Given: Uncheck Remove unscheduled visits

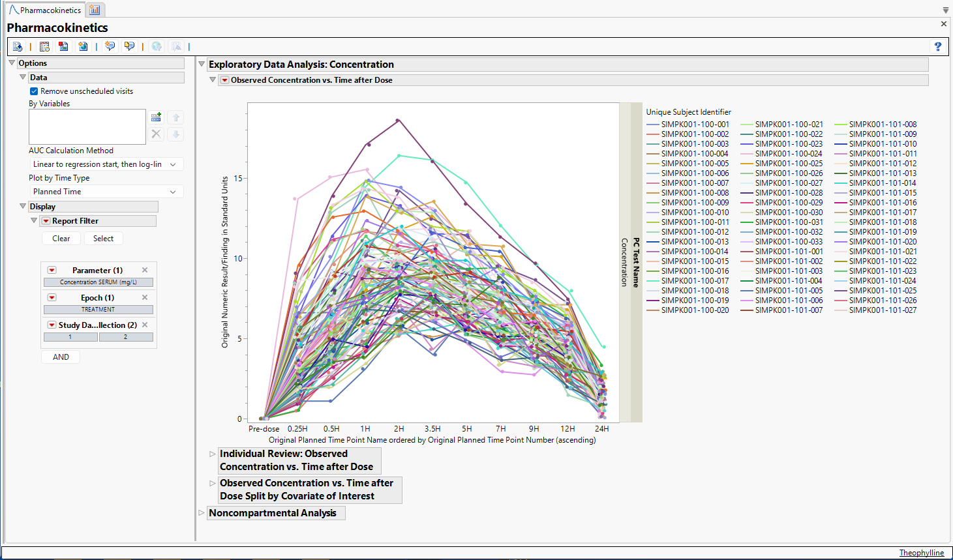Looking at the screenshot, I should click(x=34, y=91).
